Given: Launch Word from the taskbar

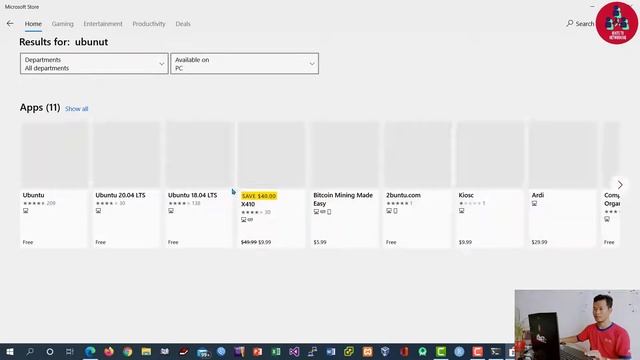Looking at the screenshot, I should (331, 351).
